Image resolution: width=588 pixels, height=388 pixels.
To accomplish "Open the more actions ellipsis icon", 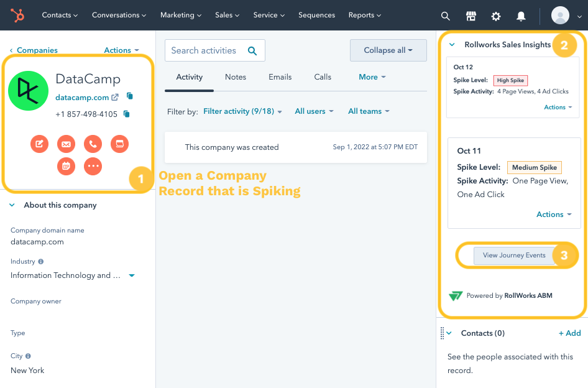I will (93, 166).
